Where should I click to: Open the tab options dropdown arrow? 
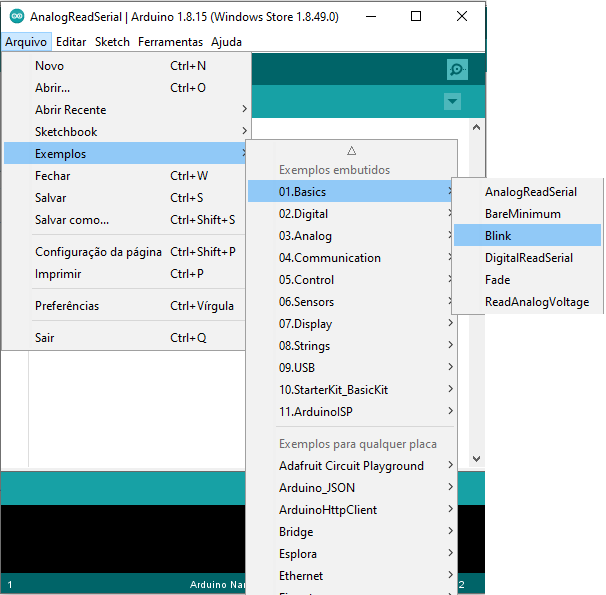tap(452, 102)
